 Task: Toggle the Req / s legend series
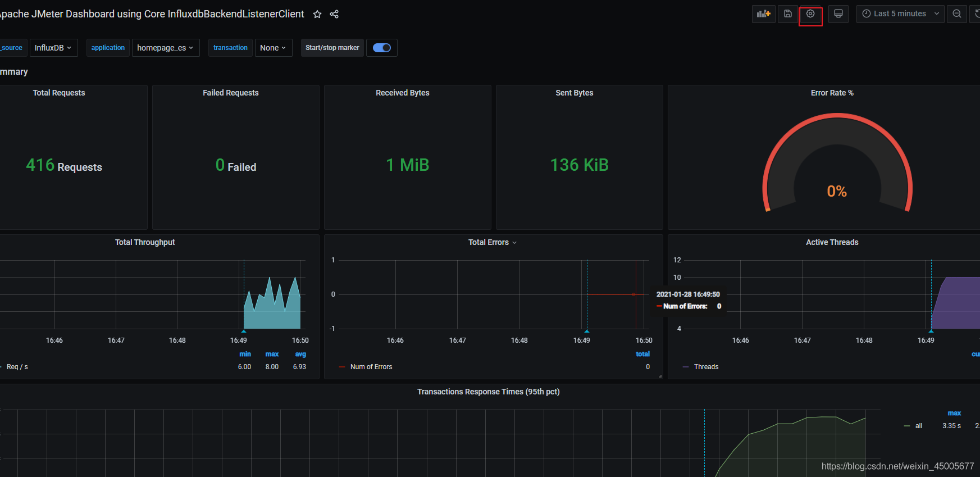(x=17, y=367)
